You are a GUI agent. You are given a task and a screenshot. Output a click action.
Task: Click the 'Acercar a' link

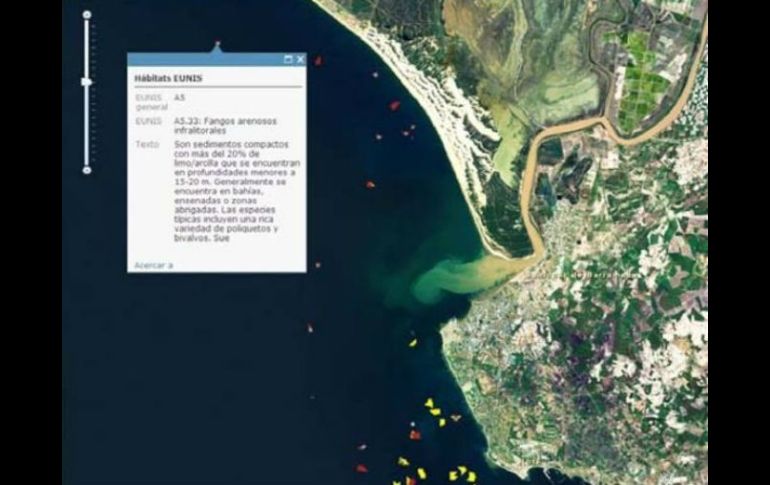(x=153, y=265)
